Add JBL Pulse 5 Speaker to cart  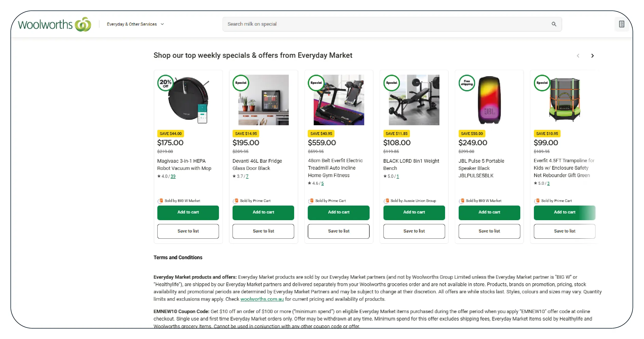pyautogui.click(x=489, y=212)
